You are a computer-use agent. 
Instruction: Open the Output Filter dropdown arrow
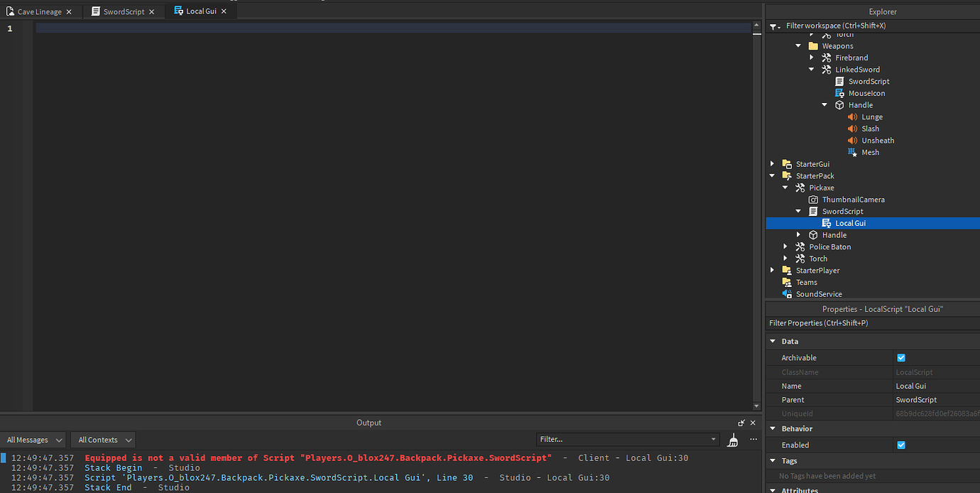714,440
